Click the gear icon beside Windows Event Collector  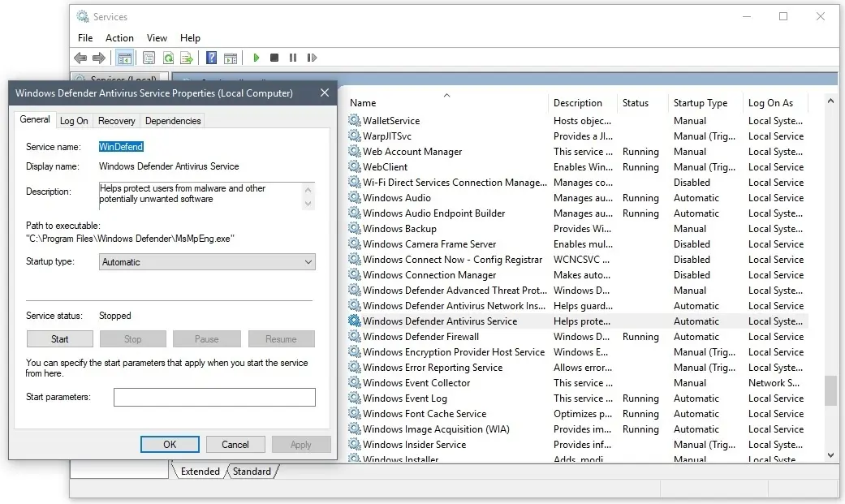pos(354,382)
